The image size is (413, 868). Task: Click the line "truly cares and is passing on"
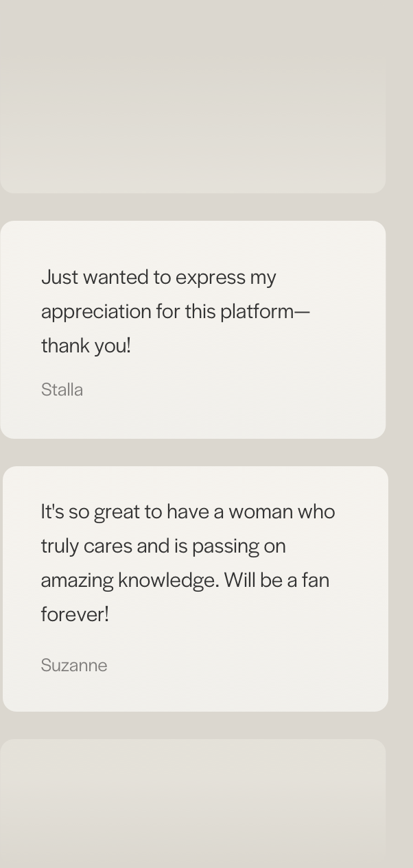pos(163,546)
